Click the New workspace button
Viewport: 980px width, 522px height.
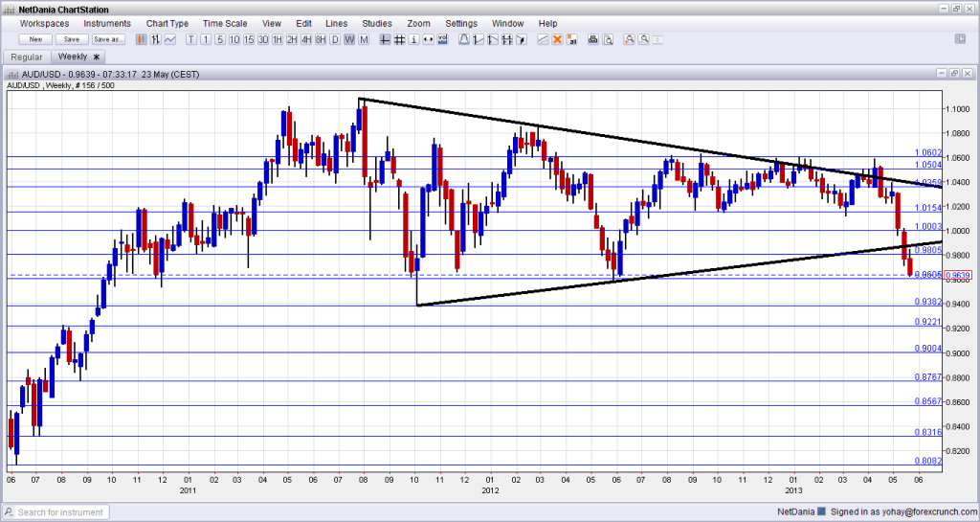point(35,39)
